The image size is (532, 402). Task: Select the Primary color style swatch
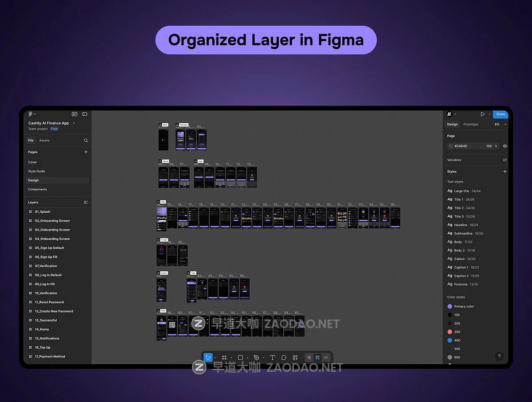(450, 306)
